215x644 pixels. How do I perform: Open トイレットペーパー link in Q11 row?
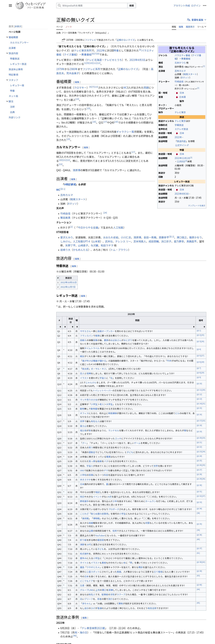click(102, 391)
